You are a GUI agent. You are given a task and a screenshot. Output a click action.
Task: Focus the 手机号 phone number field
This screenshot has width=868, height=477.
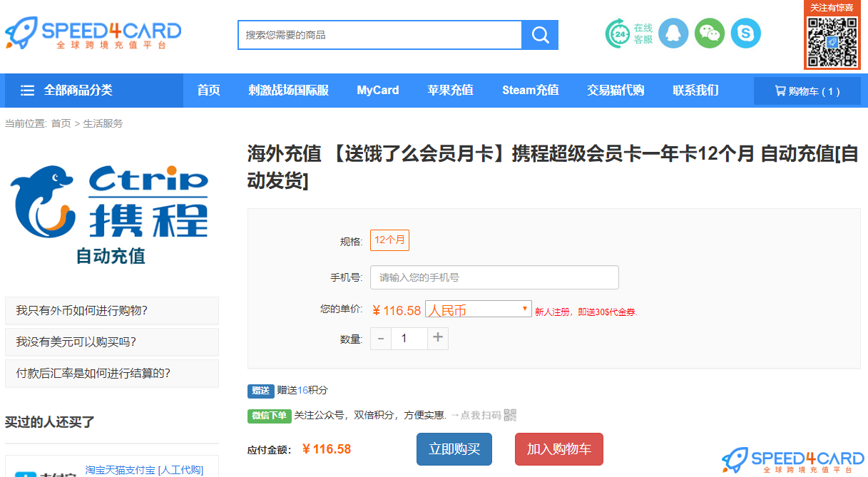tap(494, 277)
